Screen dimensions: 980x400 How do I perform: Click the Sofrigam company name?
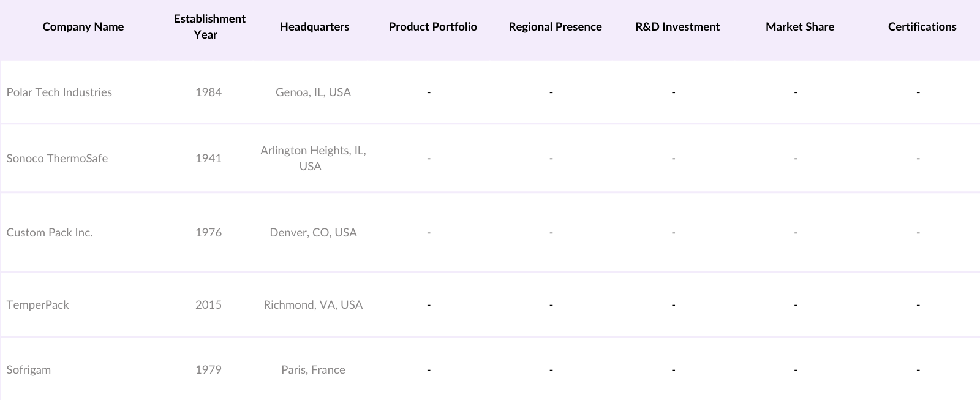29,370
